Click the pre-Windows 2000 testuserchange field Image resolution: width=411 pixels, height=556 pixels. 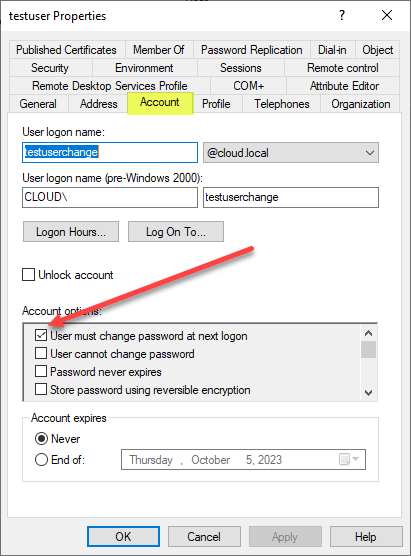[291, 198]
